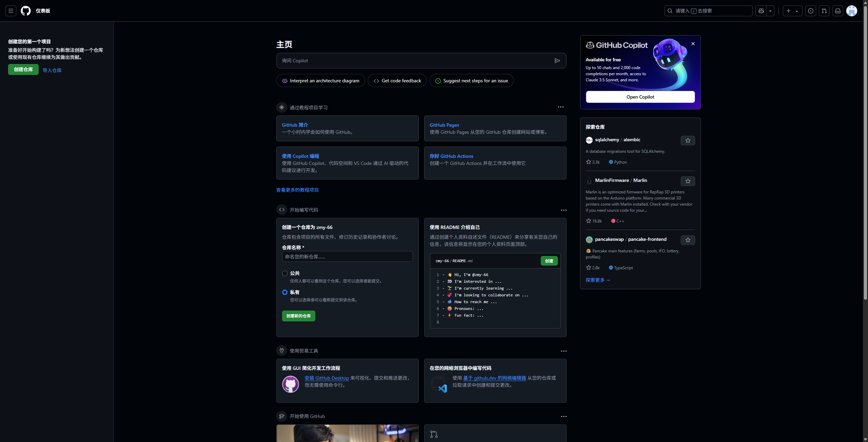Image resolution: width=868 pixels, height=442 pixels.
Task: Open the Copilot chat icon in header
Action: tap(761, 11)
